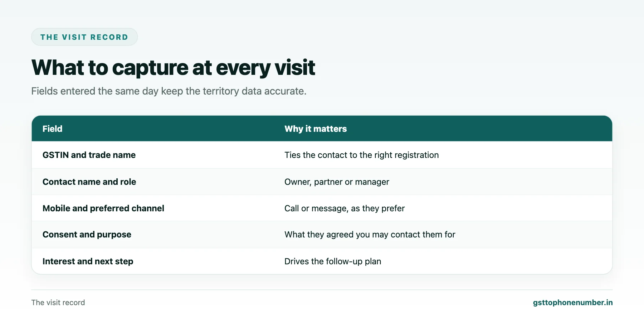
Task: Click the What to capture at every visit heading
Action: pos(173,68)
